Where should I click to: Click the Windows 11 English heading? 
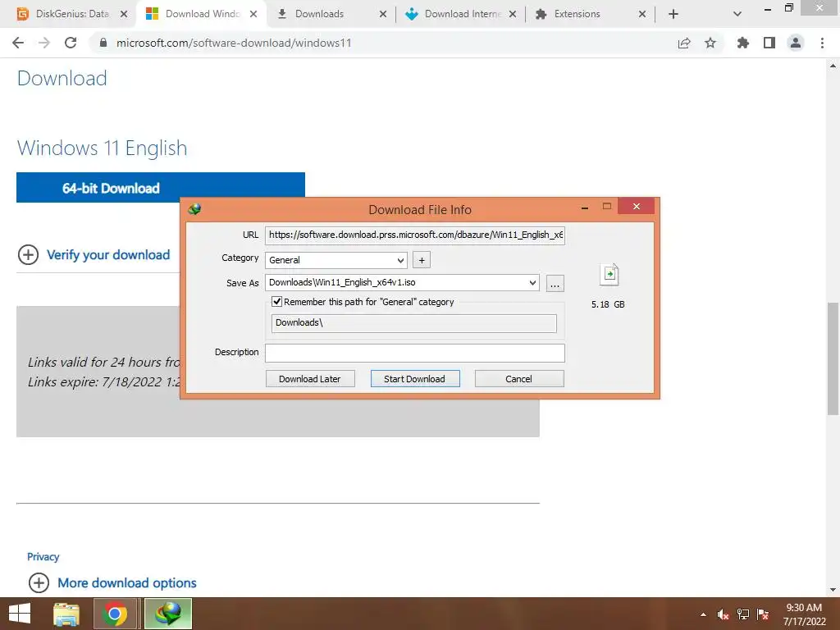[x=103, y=148]
